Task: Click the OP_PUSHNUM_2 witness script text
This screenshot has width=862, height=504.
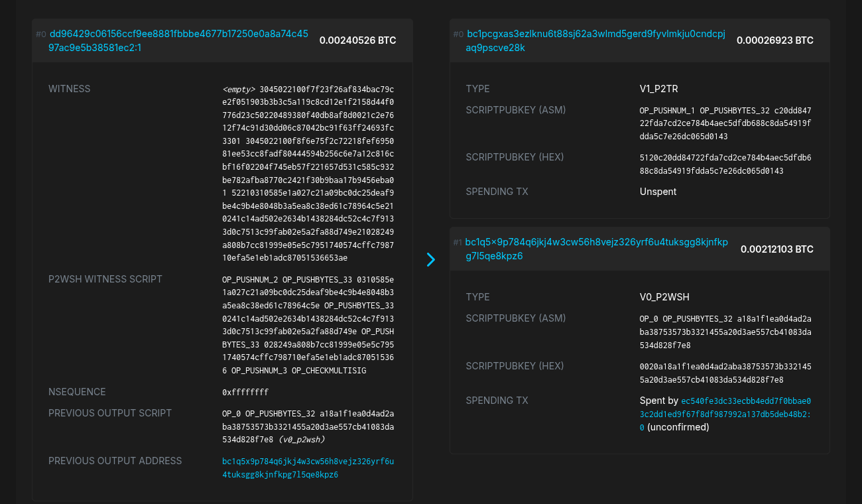Action: click(x=251, y=279)
